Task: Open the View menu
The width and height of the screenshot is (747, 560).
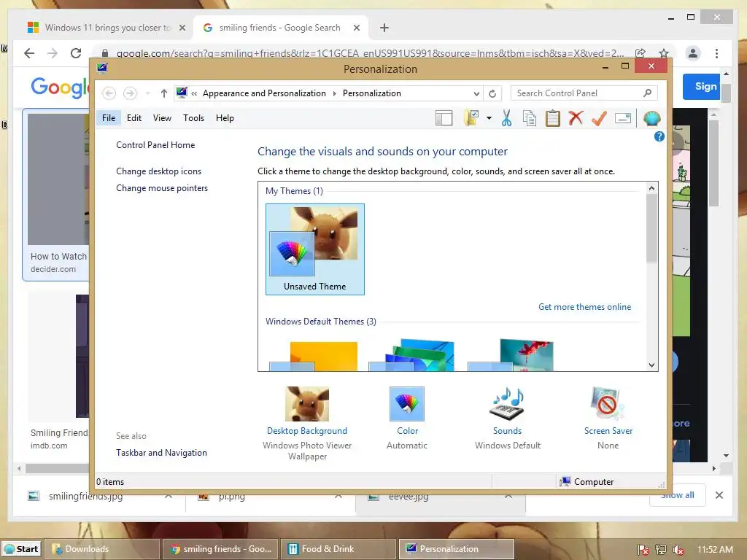Action: [162, 118]
